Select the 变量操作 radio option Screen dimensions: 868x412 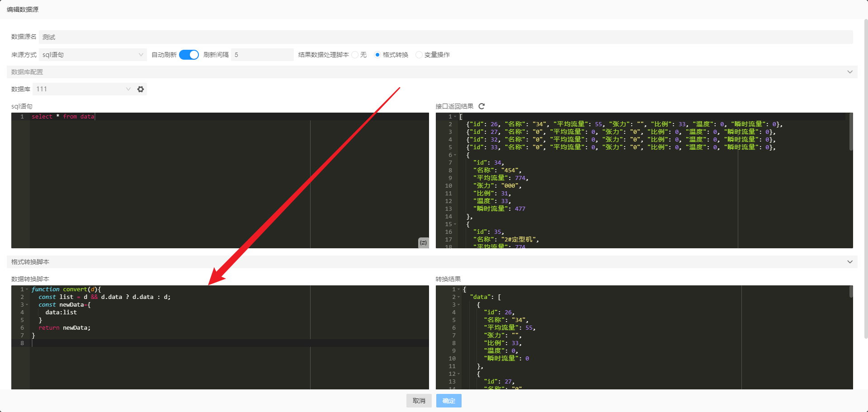419,55
